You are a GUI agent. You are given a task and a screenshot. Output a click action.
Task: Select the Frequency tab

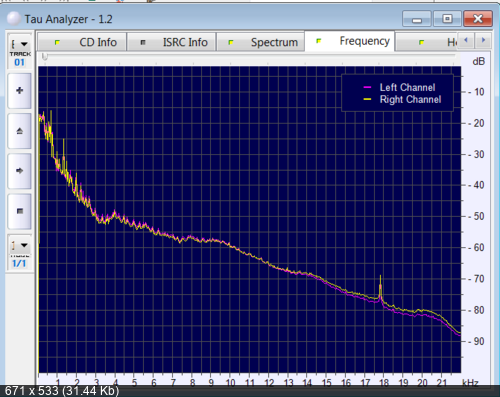click(350, 41)
